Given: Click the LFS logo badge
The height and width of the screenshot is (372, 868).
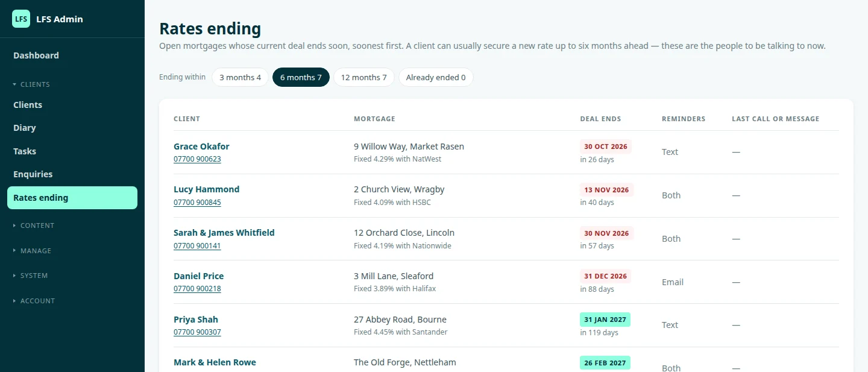Looking at the screenshot, I should click(x=21, y=19).
